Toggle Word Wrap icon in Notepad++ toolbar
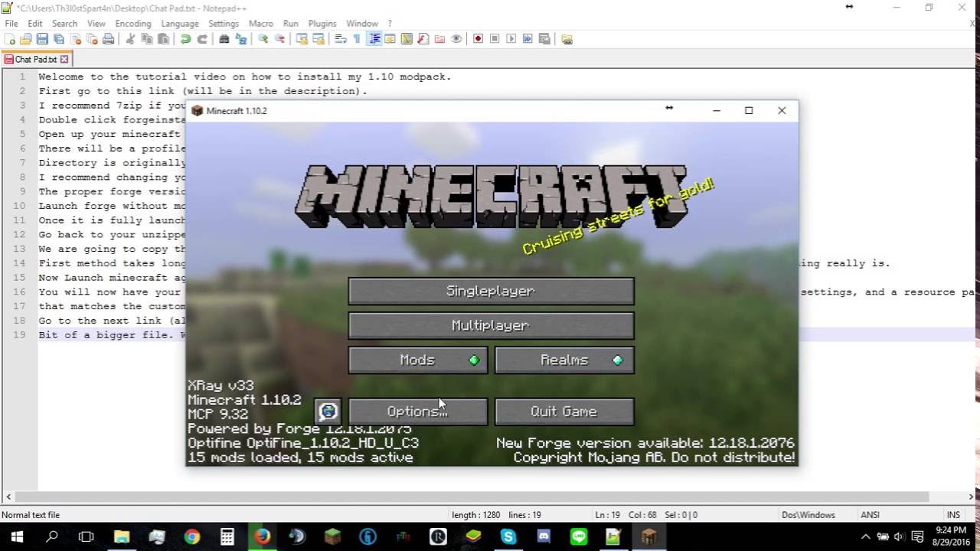980x551 pixels. [x=341, y=39]
